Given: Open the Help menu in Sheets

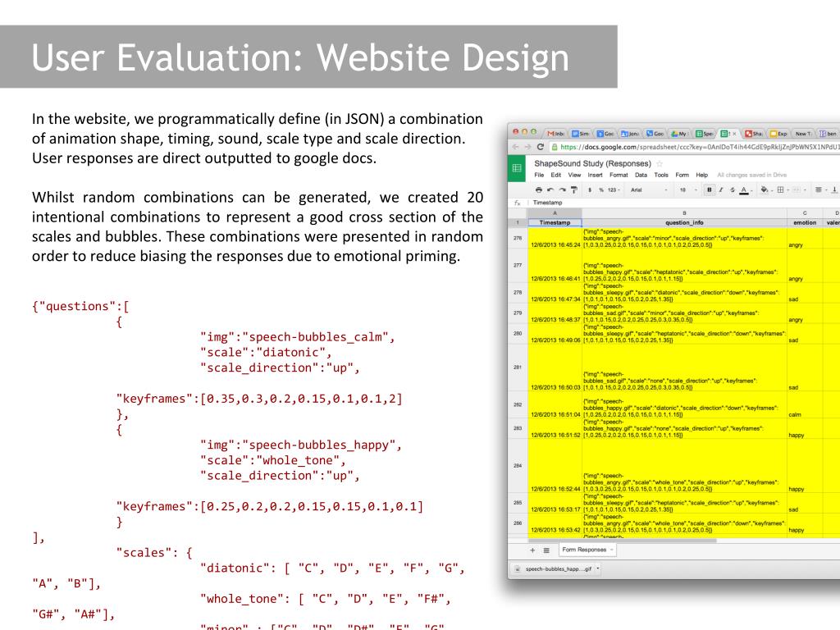Looking at the screenshot, I should point(702,176).
